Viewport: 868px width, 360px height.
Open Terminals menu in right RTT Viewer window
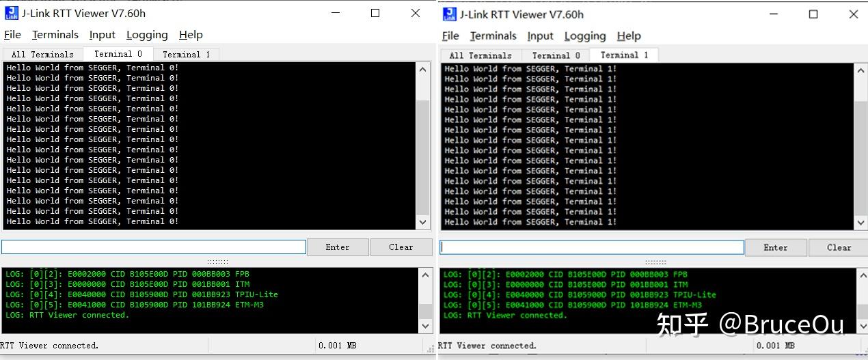(x=493, y=36)
